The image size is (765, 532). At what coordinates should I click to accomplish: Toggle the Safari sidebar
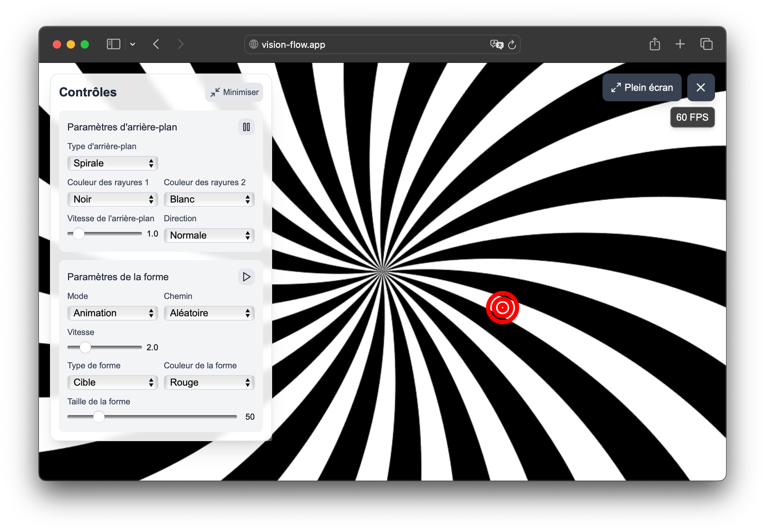click(114, 44)
